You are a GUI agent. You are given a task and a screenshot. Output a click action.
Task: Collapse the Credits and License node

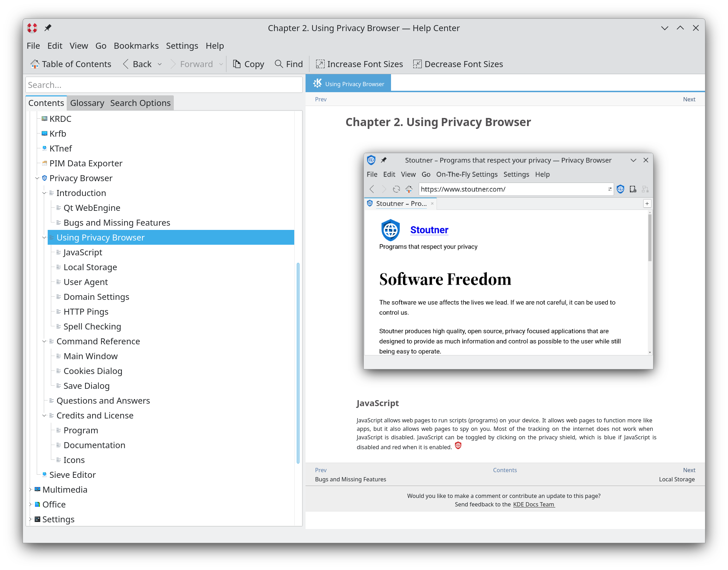click(x=44, y=416)
